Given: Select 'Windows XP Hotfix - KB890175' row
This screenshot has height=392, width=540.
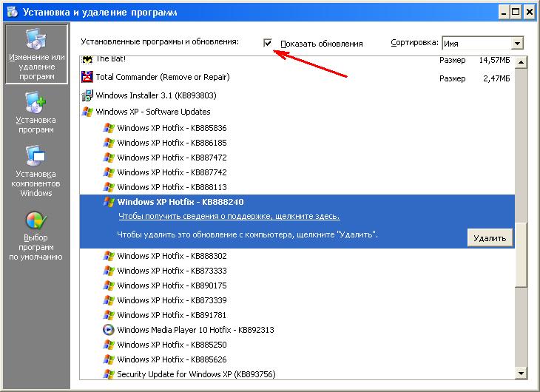Looking at the screenshot, I should [x=172, y=285].
